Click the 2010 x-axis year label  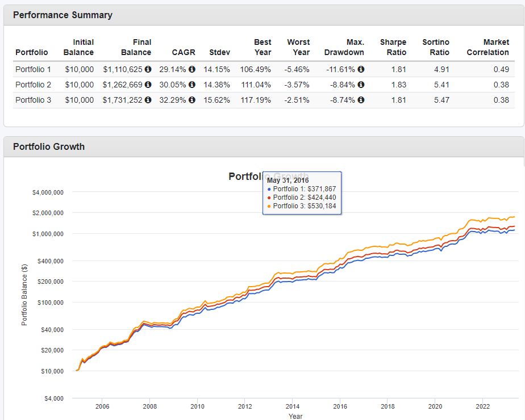[197, 406]
